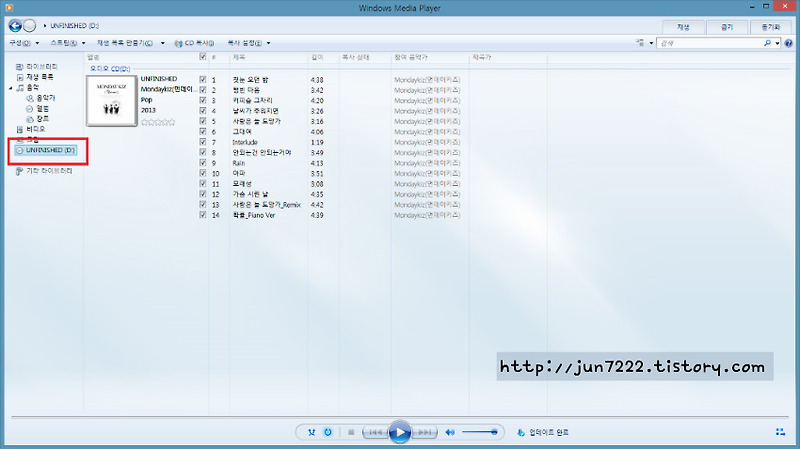Switch to Now Playing mode icon

pyautogui.click(x=780, y=432)
